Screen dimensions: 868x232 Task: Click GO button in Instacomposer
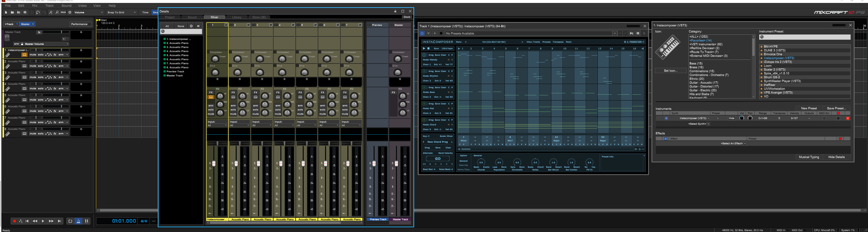437,158
